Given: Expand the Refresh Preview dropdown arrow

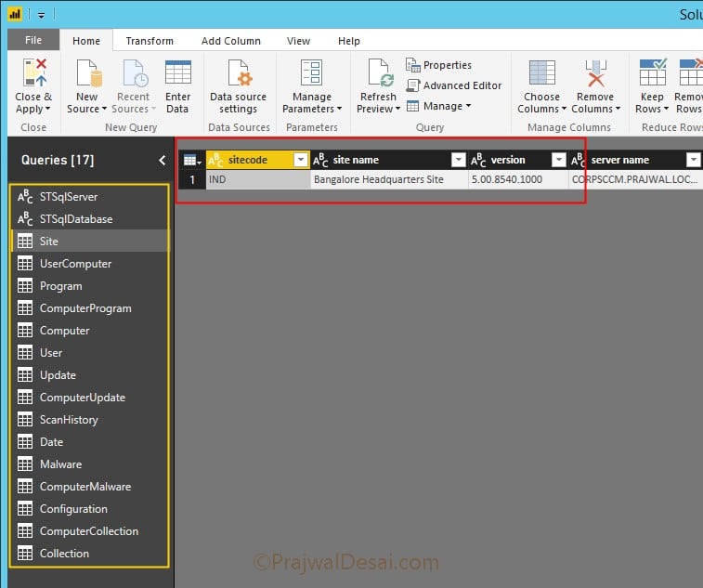Looking at the screenshot, I should (397, 109).
